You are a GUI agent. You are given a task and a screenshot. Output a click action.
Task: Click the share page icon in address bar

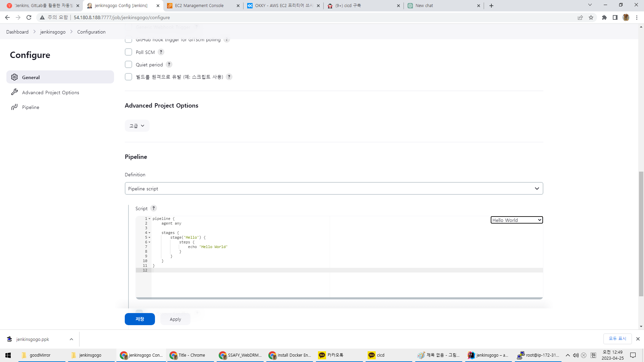coord(580,17)
